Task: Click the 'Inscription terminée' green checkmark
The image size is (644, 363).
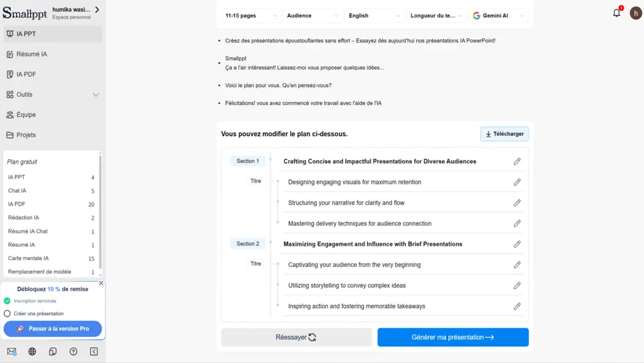Action: (x=7, y=301)
